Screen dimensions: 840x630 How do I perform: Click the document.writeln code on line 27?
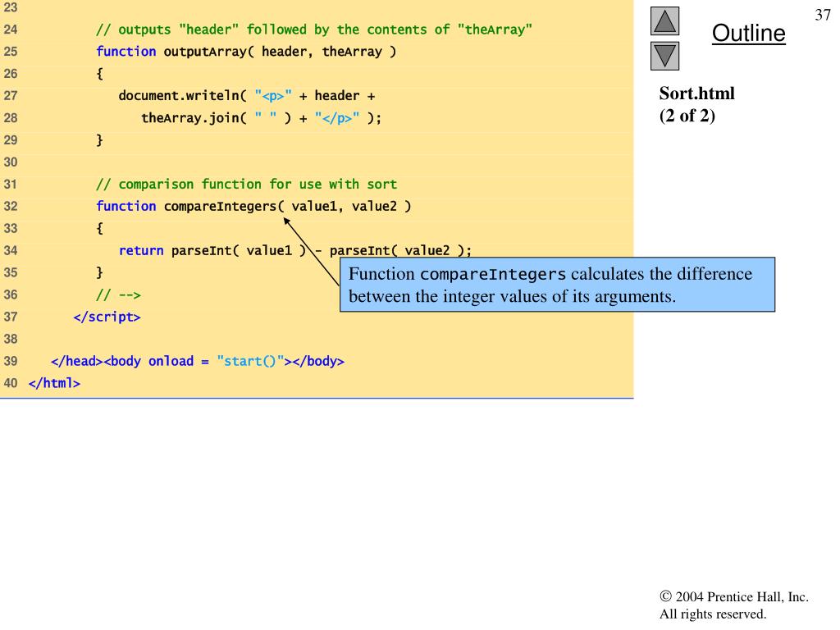click(x=246, y=96)
